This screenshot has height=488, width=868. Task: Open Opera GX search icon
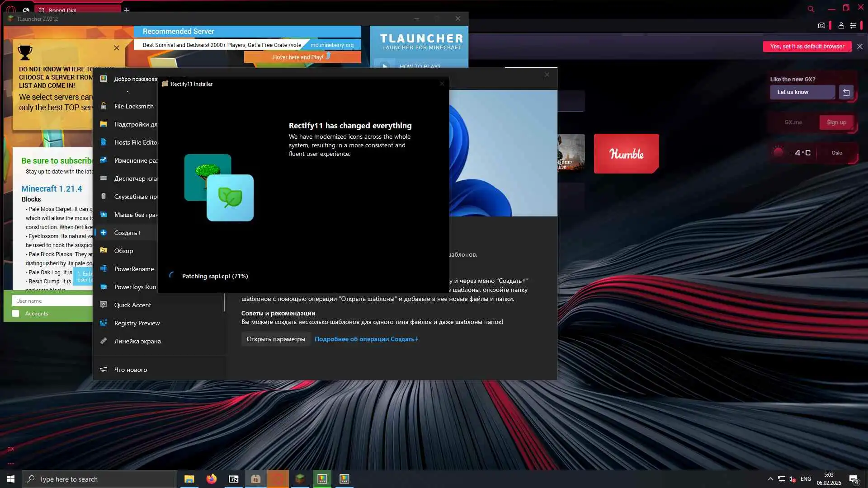pyautogui.click(x=811, y=9)
